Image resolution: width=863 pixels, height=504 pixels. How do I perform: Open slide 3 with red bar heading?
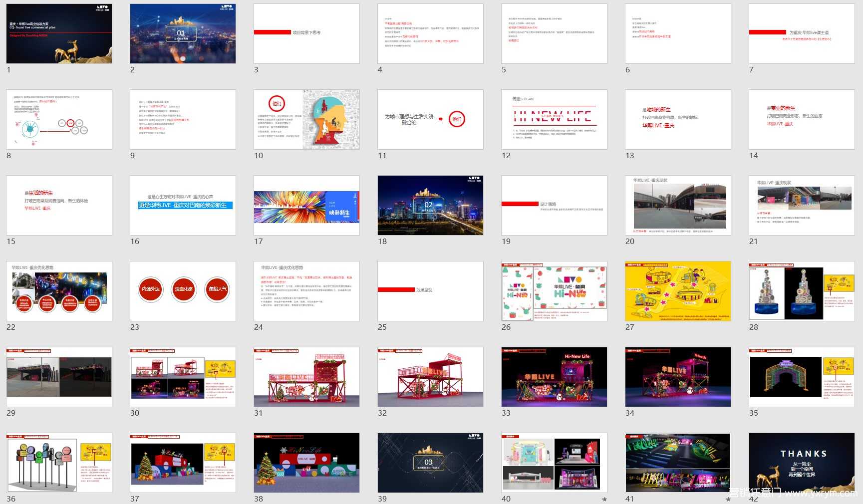[306, 33]
